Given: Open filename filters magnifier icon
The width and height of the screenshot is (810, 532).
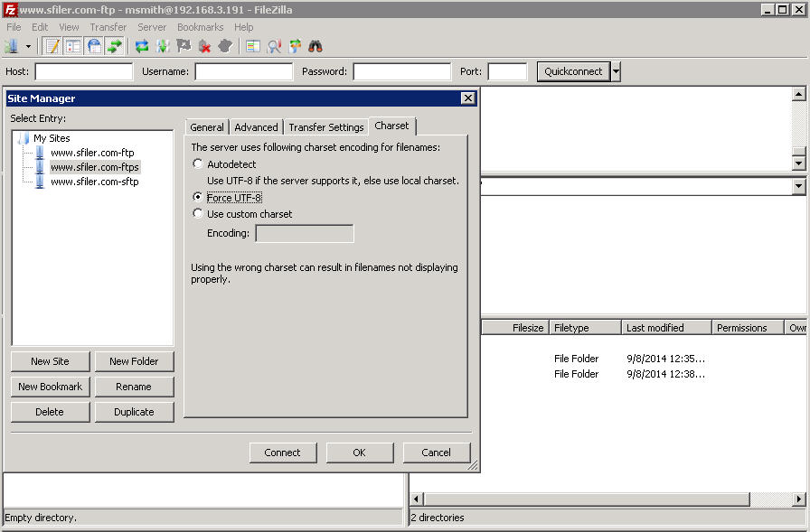Looking at the screenshot, I should (x=274, y=46).
